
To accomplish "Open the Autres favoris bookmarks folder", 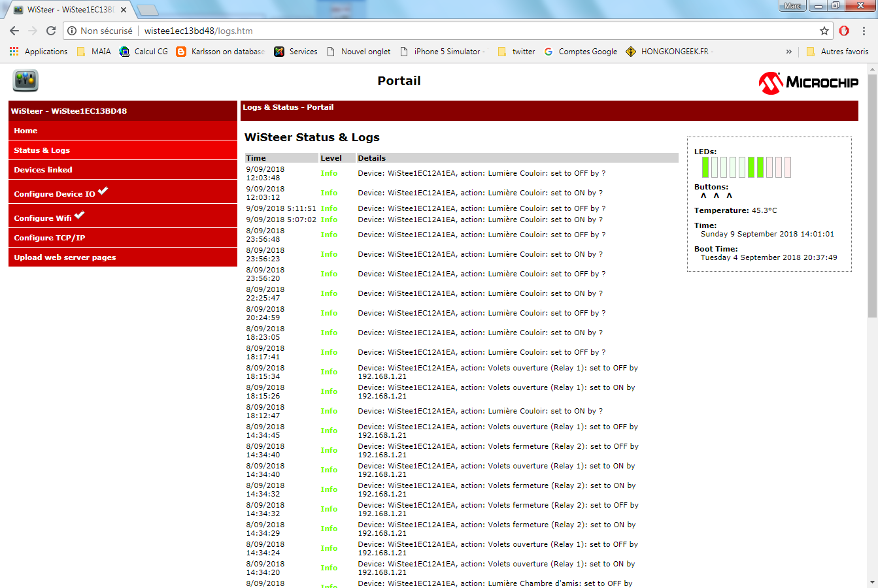I will (x=837, y=52).
